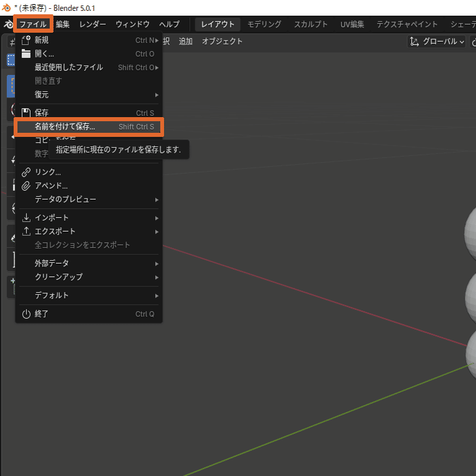Click the folder icon beside 開く...
The width and height of the screenshot is (476, 476).
(26, 54)
